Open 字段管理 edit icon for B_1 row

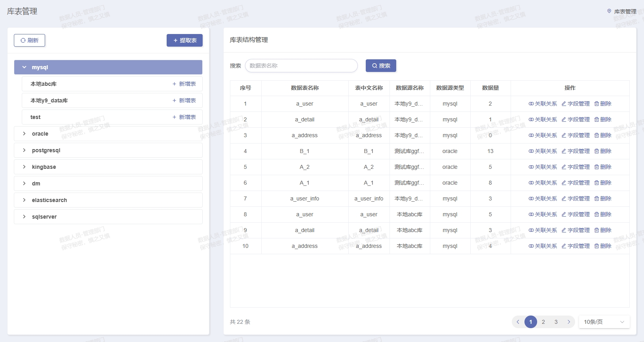pos(575,151)
